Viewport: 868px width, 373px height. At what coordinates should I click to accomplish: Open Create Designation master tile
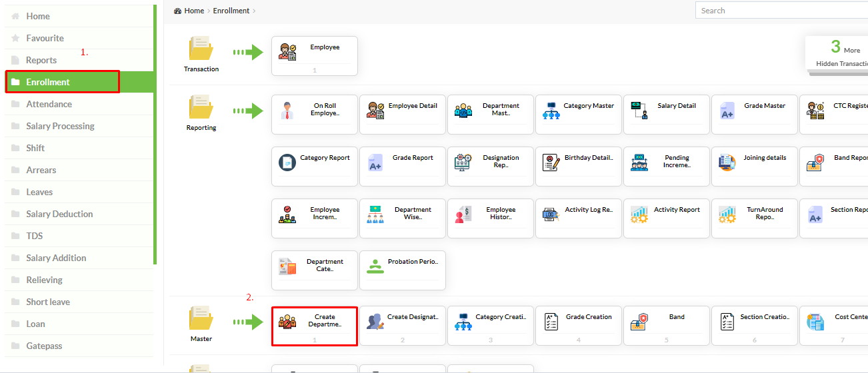403,326
